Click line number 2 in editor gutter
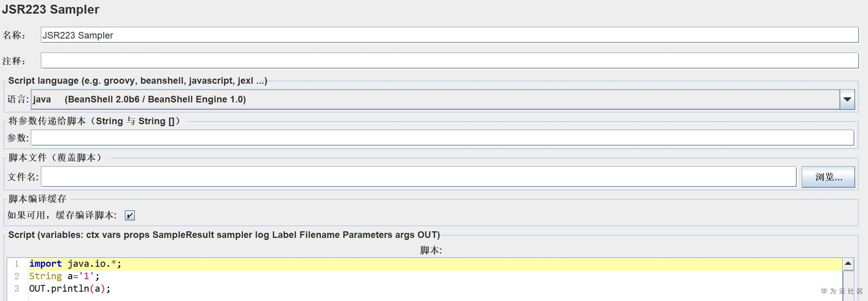This screenshot has height=301, width=868. [17, 276]
